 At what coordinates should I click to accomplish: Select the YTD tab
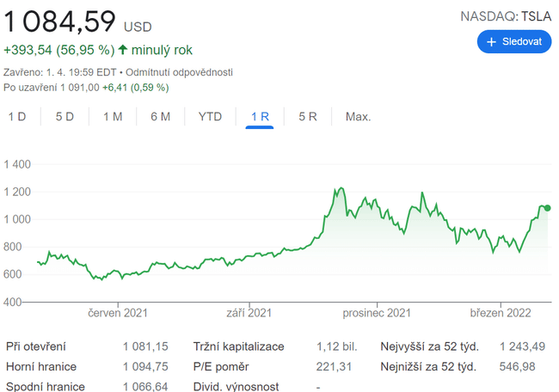[x=210, y=117]
